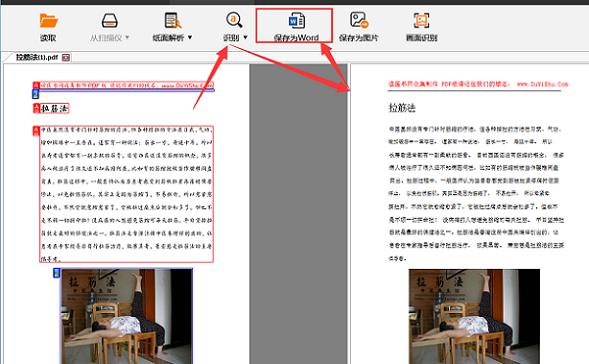Select the 拉筋法(1).pdf document tab
Screen dimensions: 589x364
37,57
